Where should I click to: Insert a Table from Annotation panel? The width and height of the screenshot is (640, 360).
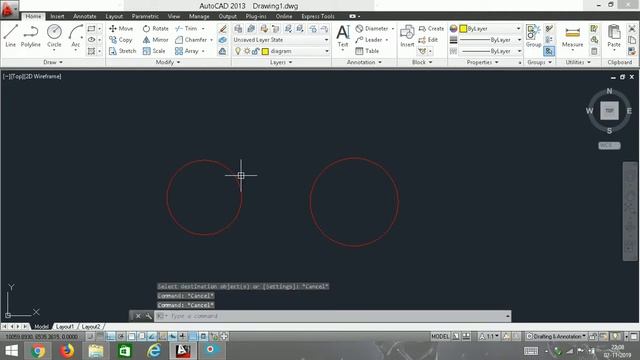(x=367, y=51)
